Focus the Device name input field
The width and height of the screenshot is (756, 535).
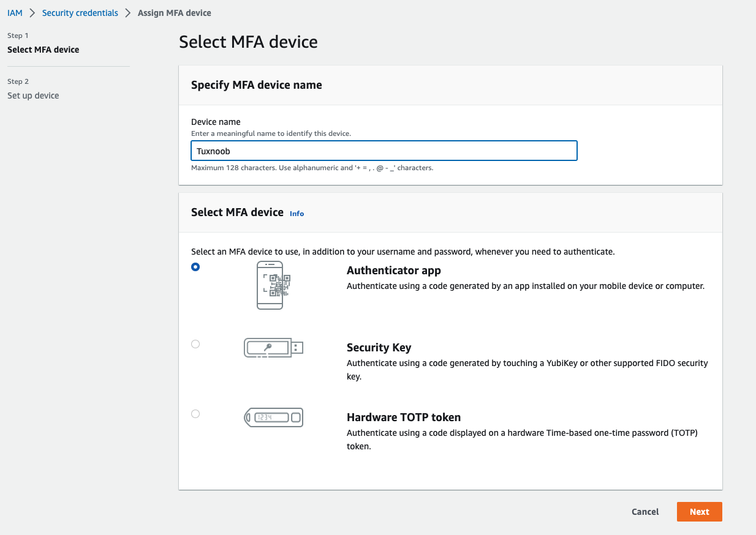tap(384, 151)
